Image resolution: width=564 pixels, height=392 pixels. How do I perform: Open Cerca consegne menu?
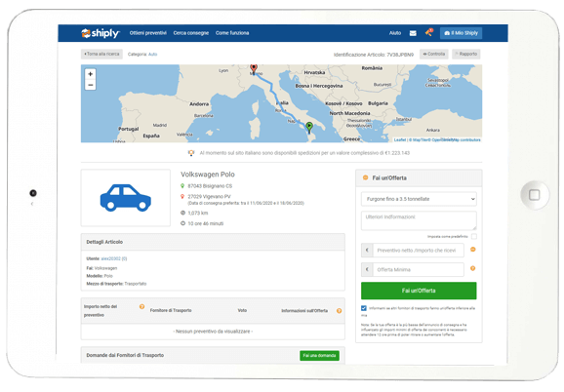coord(191,33)
